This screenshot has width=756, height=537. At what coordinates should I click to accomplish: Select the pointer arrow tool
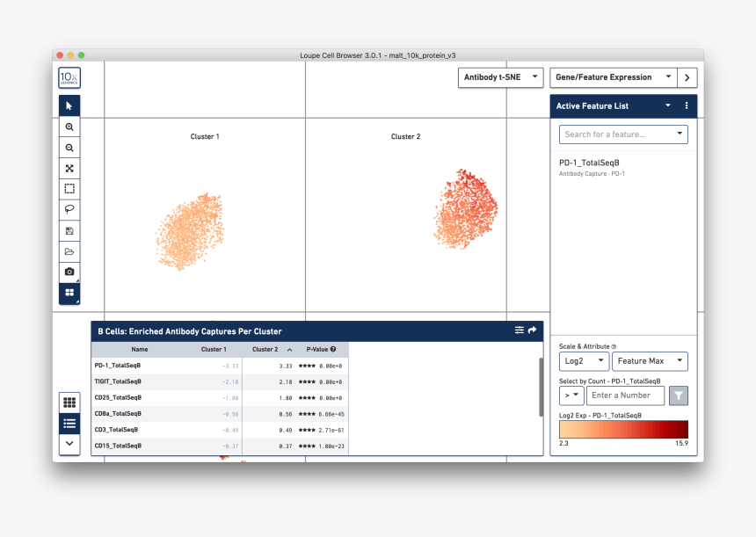(x=69, y=106)
